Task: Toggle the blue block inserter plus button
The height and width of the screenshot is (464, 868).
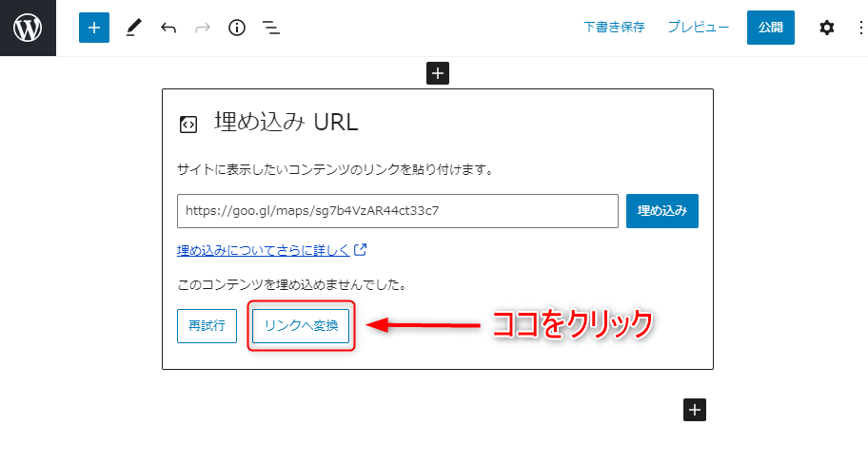Action: point(94,28)
